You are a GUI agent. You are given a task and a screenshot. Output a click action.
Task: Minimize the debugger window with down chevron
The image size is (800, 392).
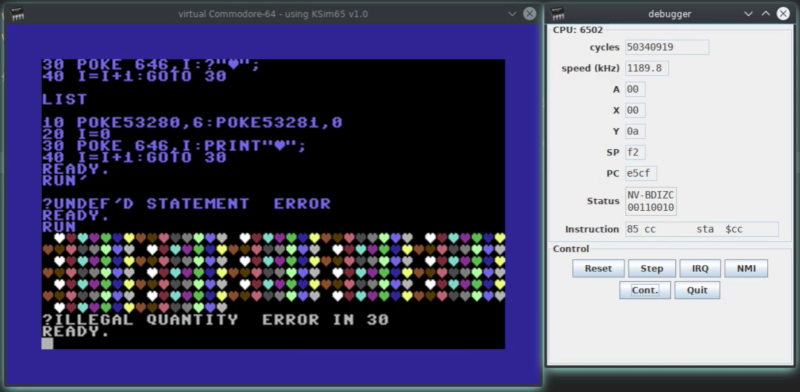(x=748, y=14)
